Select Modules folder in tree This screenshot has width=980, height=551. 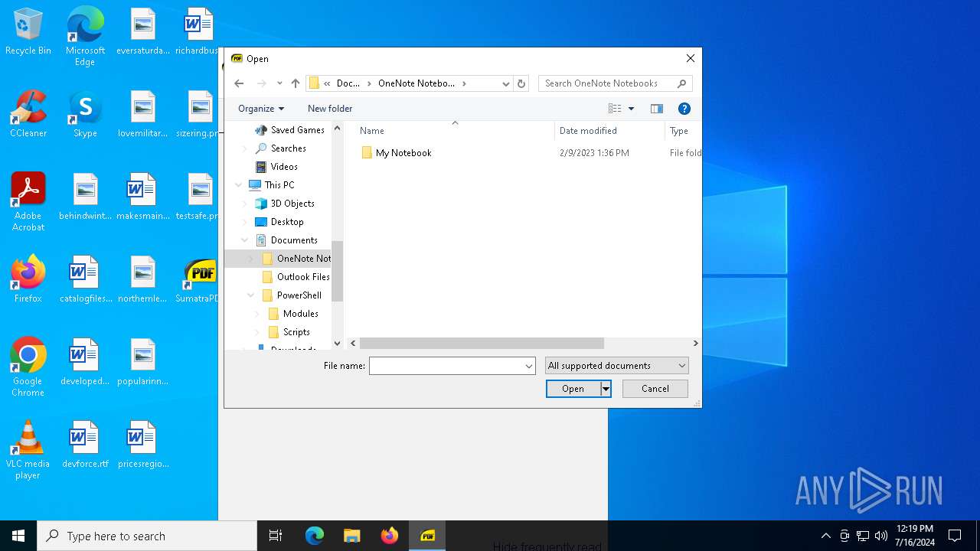click(300, 314)
